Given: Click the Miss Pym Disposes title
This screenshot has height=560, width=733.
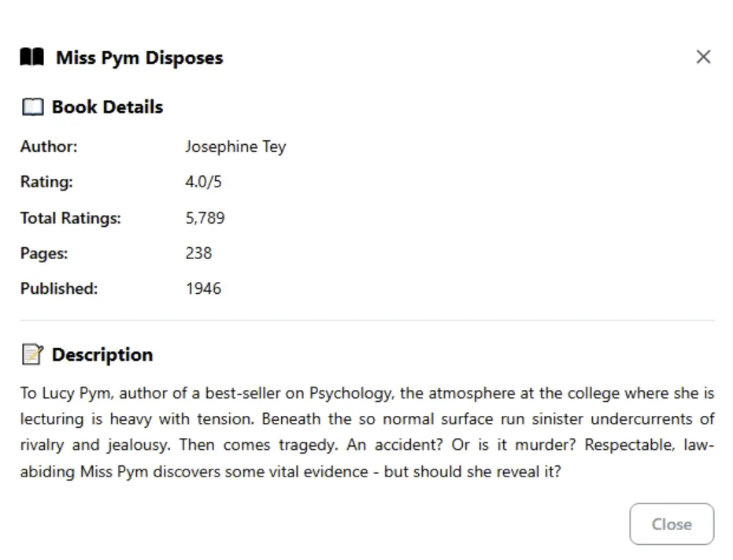Looking at the screenshot, I should [x=139, y=57].
